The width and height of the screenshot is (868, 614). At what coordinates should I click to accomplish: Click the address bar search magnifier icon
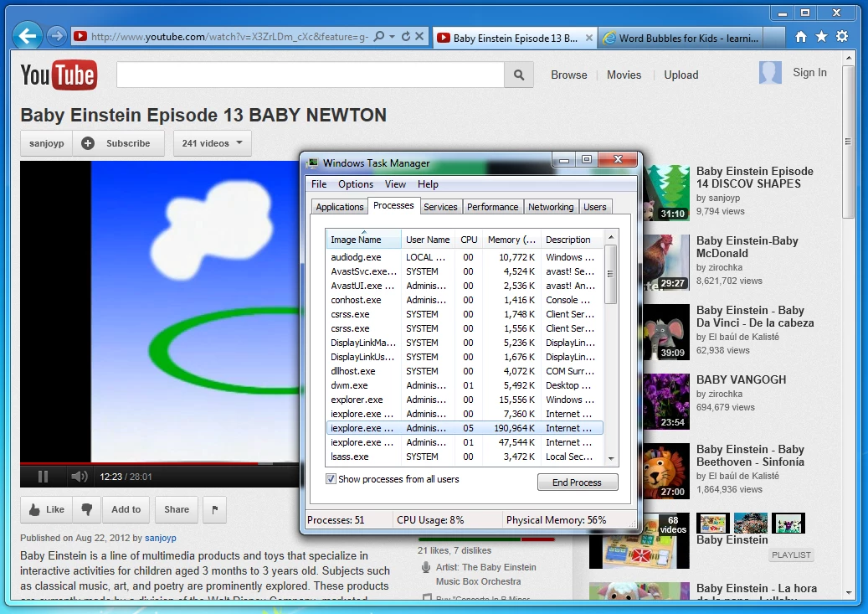379,37
